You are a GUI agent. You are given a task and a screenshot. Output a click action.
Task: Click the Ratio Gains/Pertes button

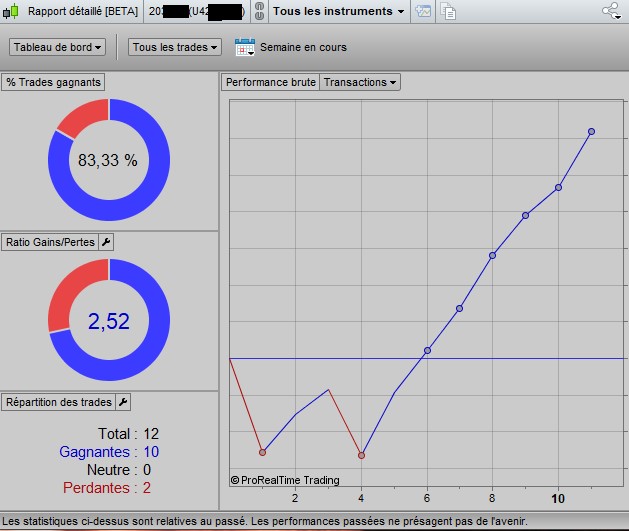50,242
